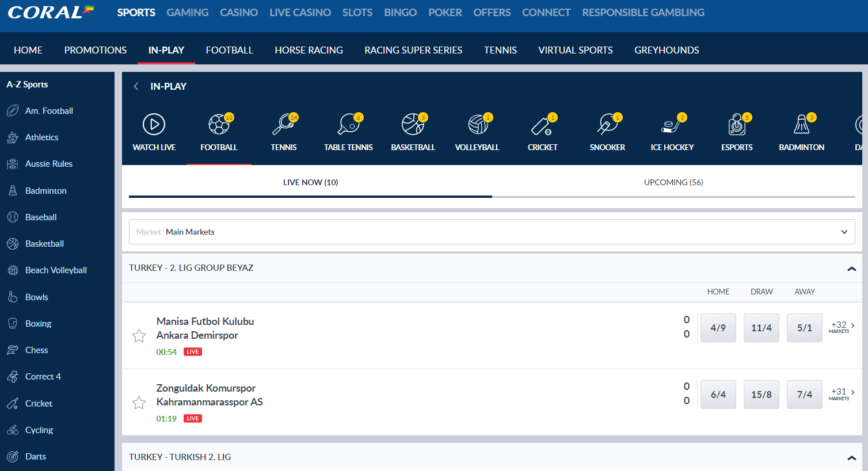Image resolution: width=868 pixels, height=471 pixels.
Task: Open the Main Markets dropdown
Action: (492, 232)
